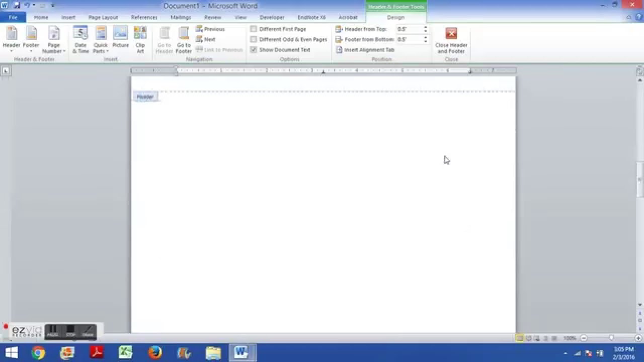Go to the Next section header

(206, 39)
